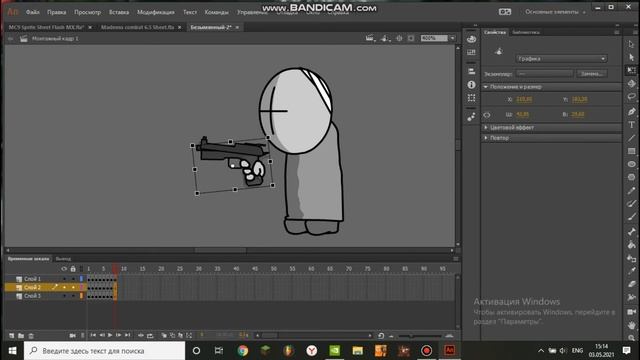Select the Hand tool
This screenshot has width=640, height=360.
point(631,325)
